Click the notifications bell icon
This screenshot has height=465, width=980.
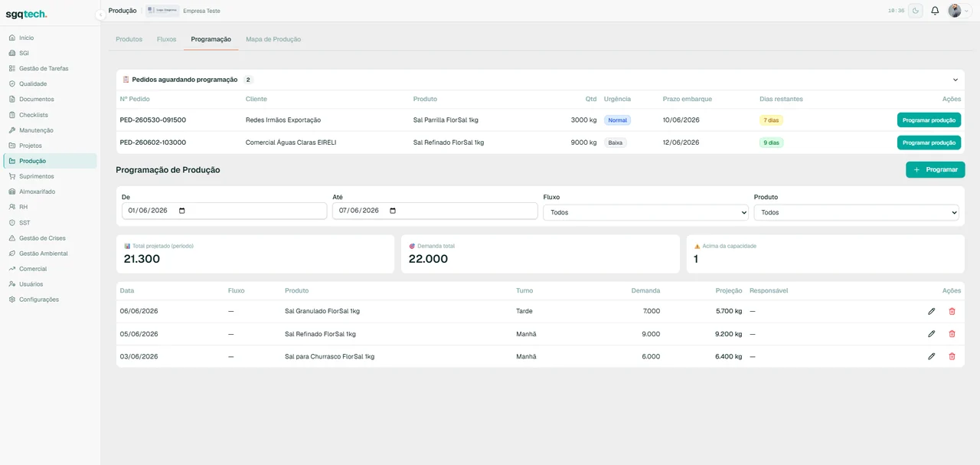tap(935, 11)
